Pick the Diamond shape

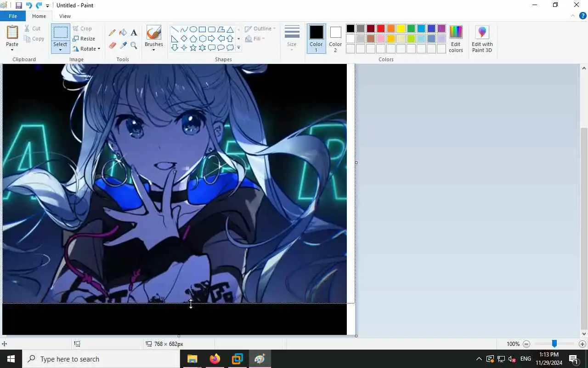coord(184,39)
